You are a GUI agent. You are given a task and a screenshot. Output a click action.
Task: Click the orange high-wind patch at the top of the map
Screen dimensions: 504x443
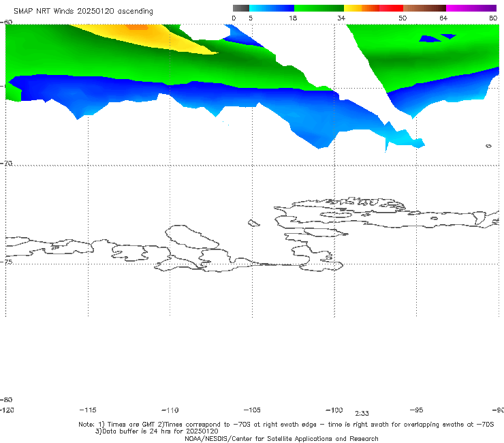(x=138, y=27)
